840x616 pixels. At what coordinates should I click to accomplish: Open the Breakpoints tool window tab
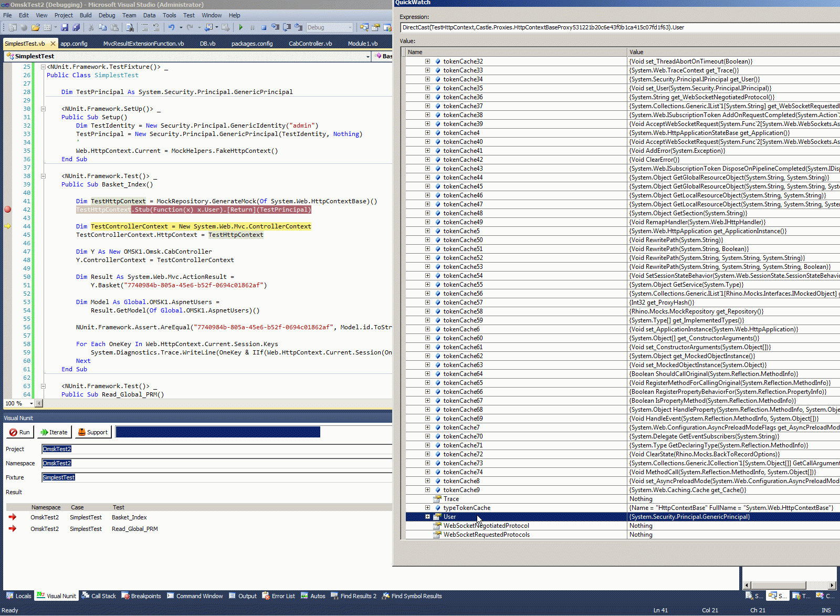coord(141,596)
